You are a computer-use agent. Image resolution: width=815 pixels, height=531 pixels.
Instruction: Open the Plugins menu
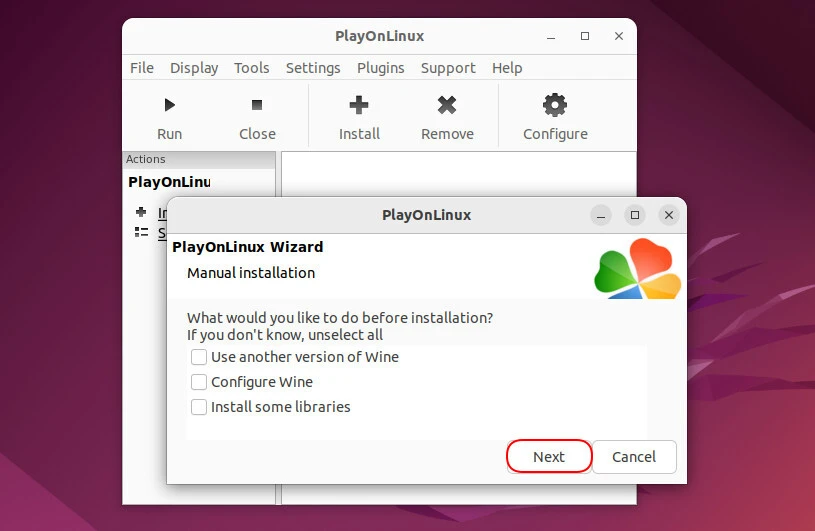[381, 68]
